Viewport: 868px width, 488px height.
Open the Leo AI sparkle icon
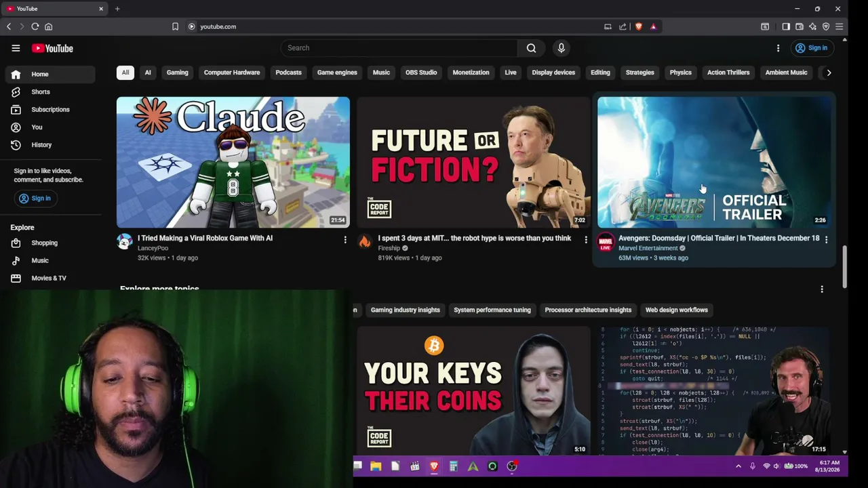pos(812,26)
